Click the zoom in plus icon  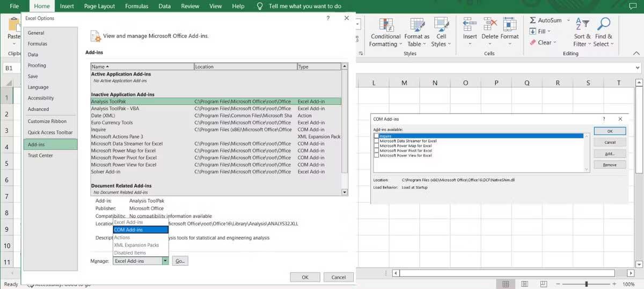tap(615, 284)
